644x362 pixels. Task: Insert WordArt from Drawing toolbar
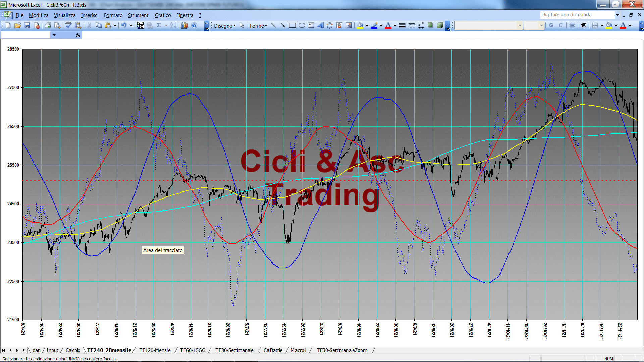321,25
